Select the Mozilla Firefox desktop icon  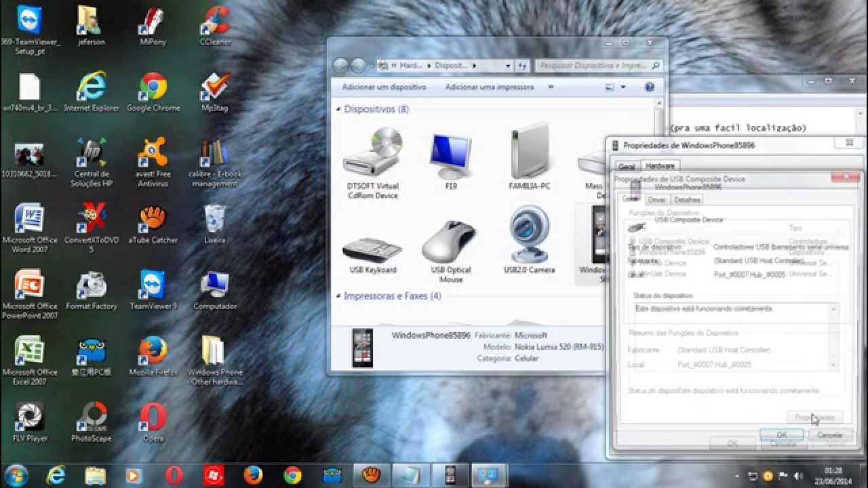pyautogui.click(x=153, y=357)
